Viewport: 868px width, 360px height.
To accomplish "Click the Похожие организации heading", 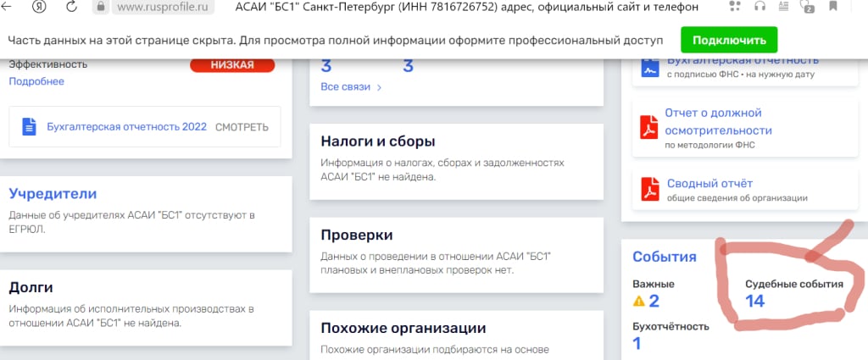I will (x=403, y=328).
